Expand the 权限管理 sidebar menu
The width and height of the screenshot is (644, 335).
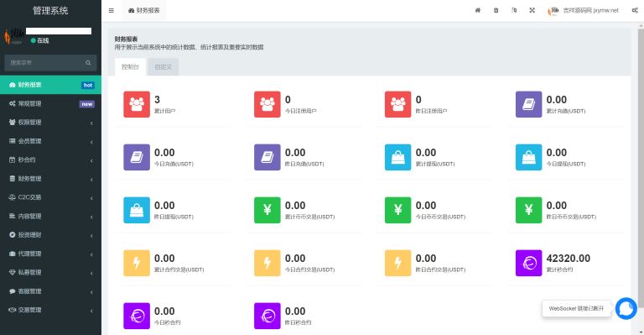point(50,123)
